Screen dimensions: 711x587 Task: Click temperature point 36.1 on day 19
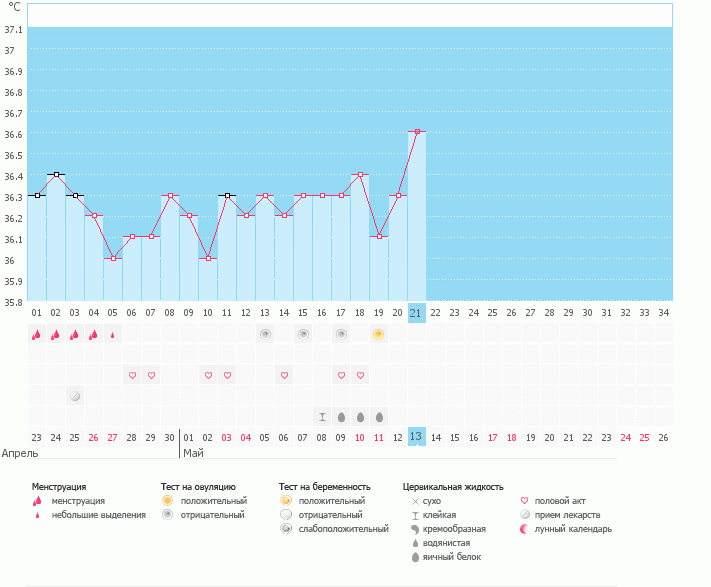tap(380, 237)
